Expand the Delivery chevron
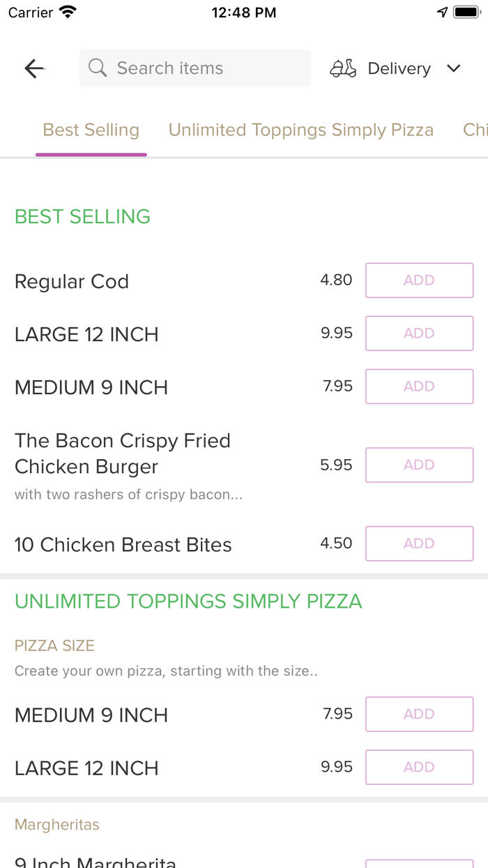The height and width of the screenshot is (868, 488). (x=453, y=68)
